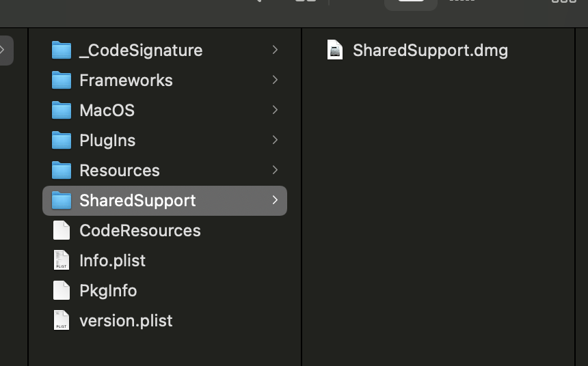The height and width of the screenshot is (366, 588).
Task: Select the SharedSupport.dmg file name
Action: pos(430,51)
